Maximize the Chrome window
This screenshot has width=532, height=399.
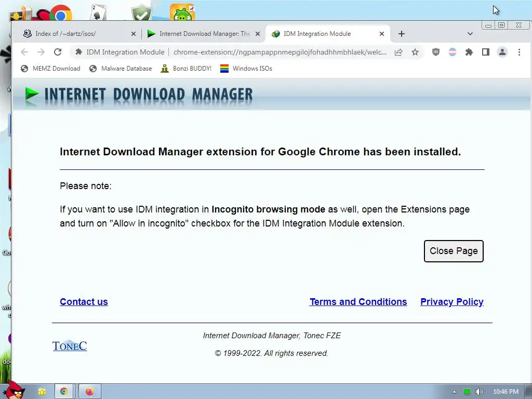click(501, 25)
